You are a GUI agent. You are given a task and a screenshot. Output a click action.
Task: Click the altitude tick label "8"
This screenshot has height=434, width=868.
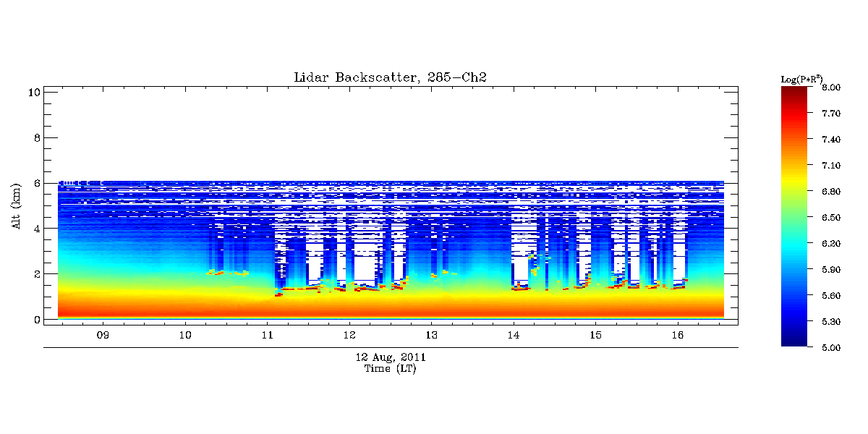click(x=35, y=137)
